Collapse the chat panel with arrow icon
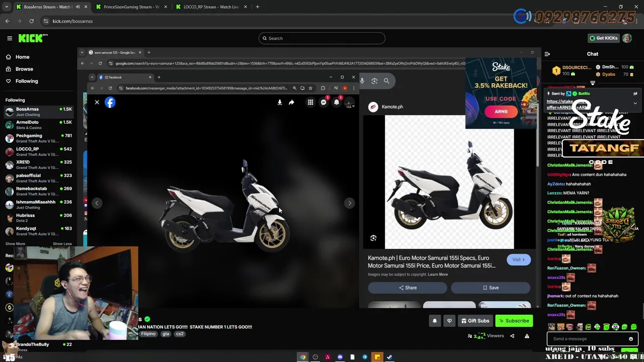The width and height of the screenshot is (644, 362). [x=547, y=54]
